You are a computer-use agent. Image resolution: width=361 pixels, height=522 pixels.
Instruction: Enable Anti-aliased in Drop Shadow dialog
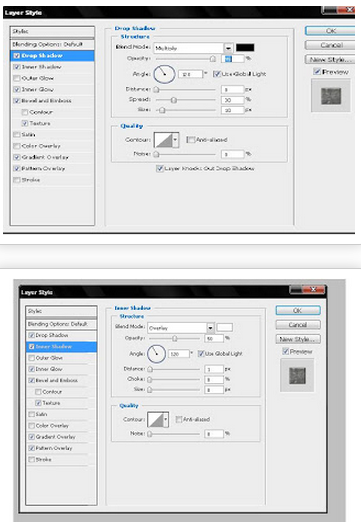pyautogui.click(x=190, y=140)
